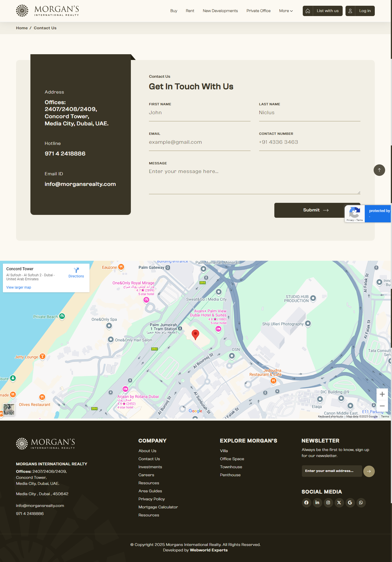Click into the Message text area
This screenshot has height=562, width=392.
(254, 181)
